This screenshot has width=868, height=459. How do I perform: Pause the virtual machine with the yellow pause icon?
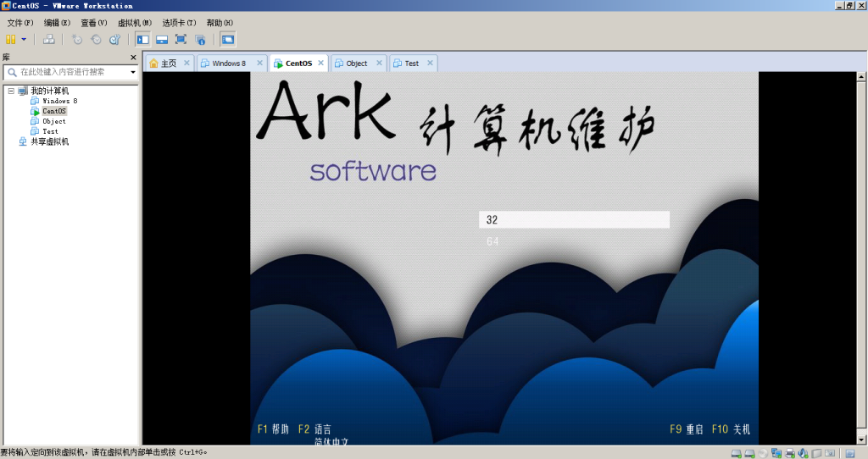(x=10, y=39)
